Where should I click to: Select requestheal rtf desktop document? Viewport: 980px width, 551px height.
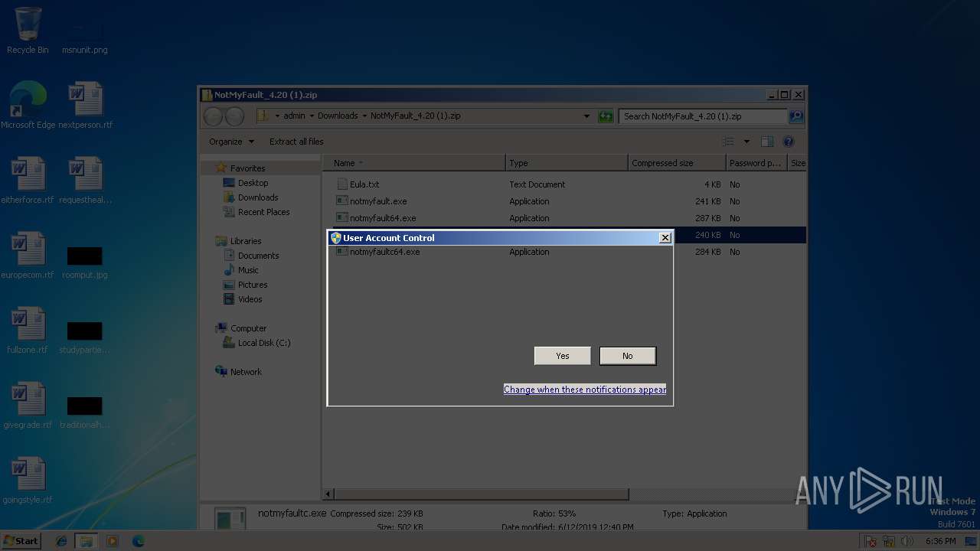tap(85, 181)
